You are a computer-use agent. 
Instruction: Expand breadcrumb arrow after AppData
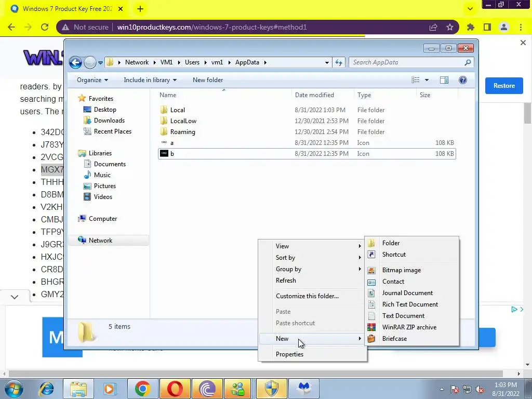click(265, 62)
